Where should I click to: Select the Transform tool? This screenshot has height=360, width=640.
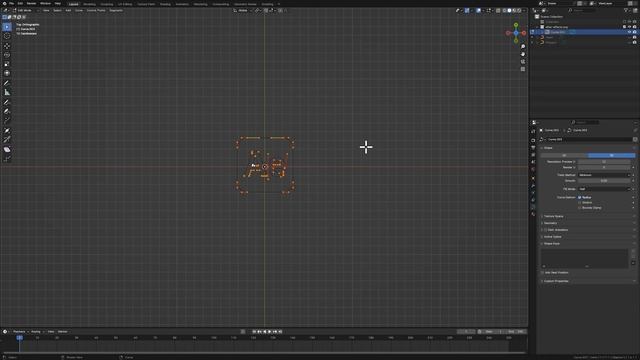click(7, 73)
